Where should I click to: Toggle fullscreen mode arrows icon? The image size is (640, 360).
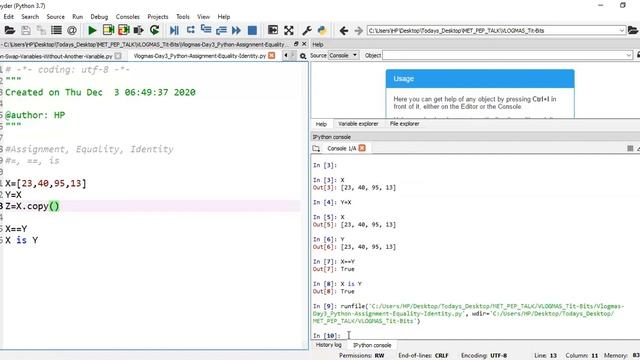289,30
